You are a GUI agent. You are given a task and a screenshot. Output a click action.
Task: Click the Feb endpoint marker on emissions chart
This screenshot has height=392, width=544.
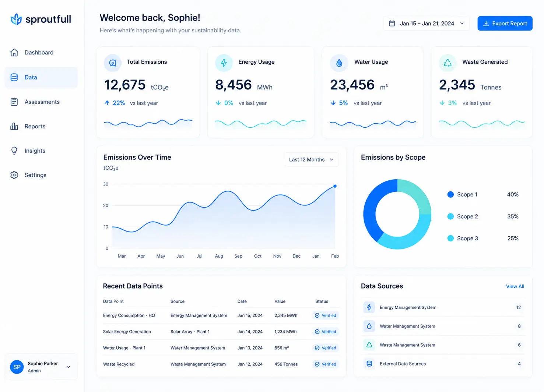(335, 186)
